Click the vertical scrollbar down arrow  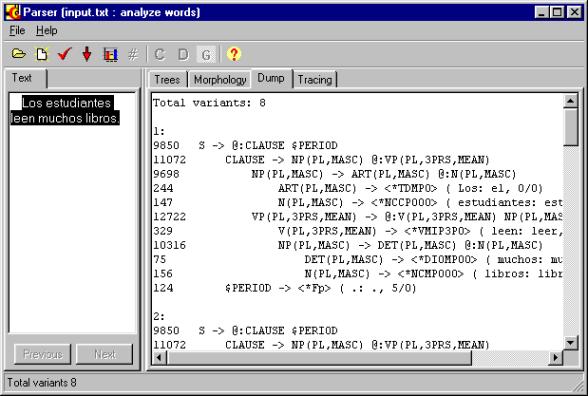coord(570,342)
